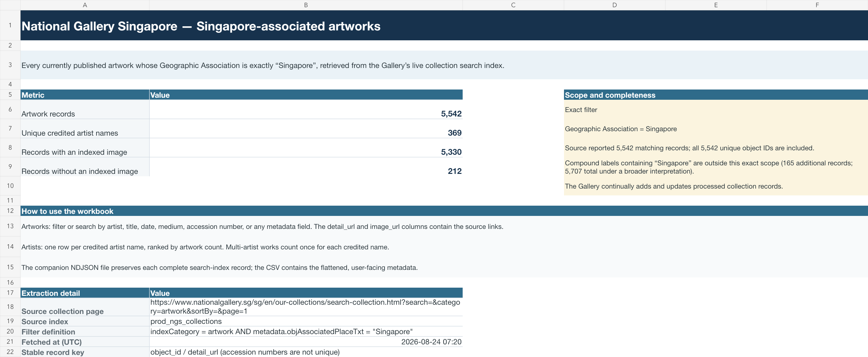Select column C header
Viewport: 868px width, 357px height.
pyautogui.click(x=513, y=5)
